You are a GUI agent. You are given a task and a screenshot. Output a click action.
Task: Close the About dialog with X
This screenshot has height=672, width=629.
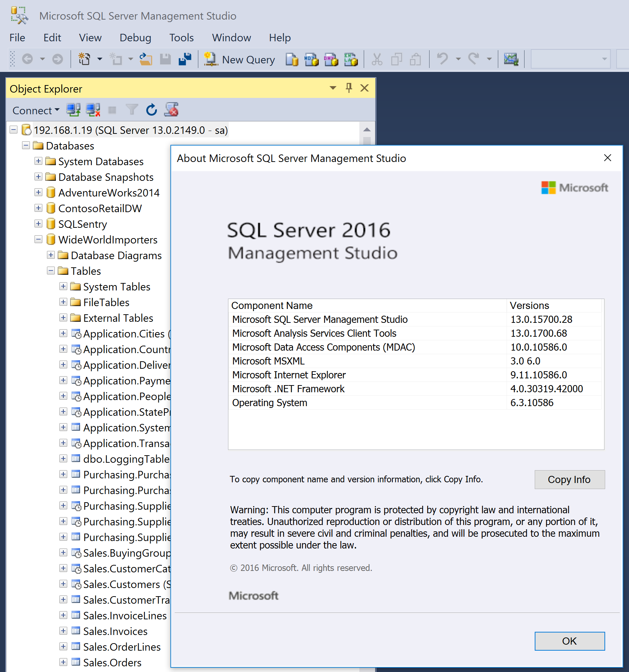pos(608,158)
